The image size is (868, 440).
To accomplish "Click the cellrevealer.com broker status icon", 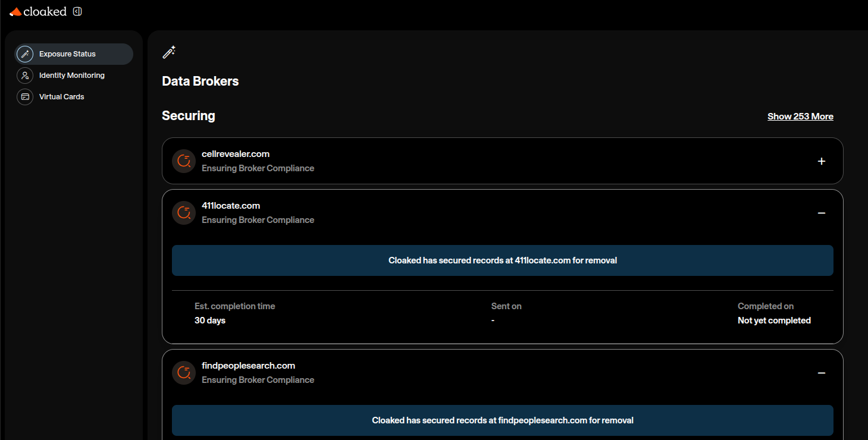I will [184, 161].
